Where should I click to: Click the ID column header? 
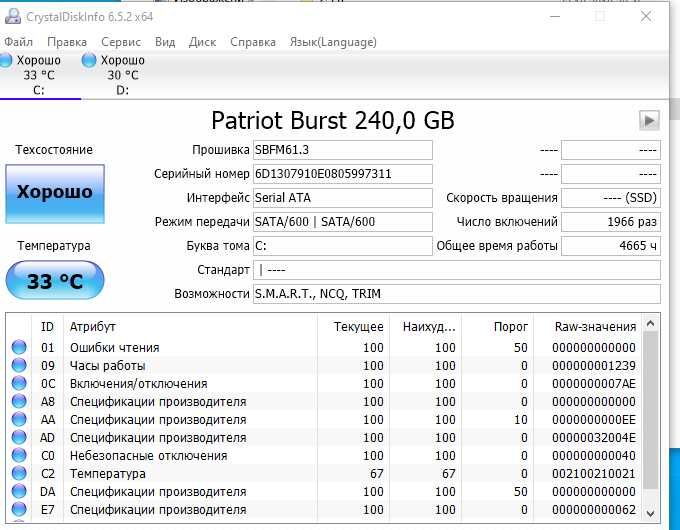(47, 327)
